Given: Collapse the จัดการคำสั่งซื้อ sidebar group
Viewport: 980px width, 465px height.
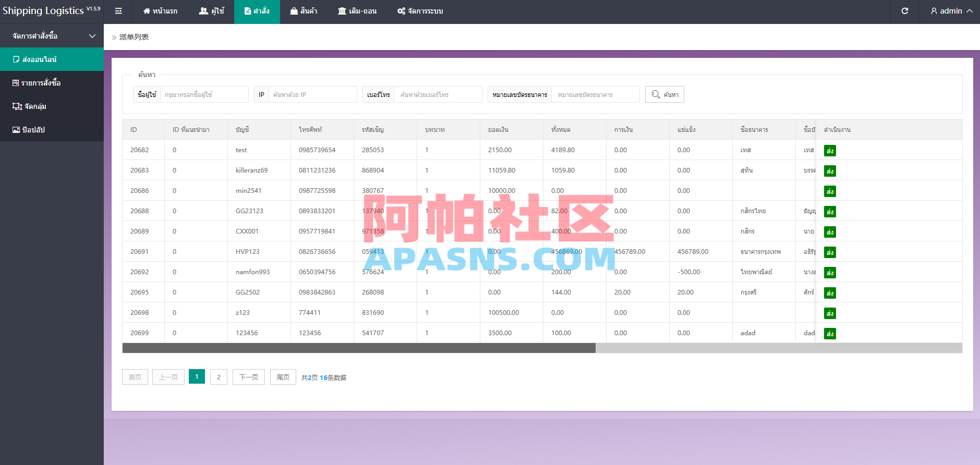Looking at the screenshot, I should [52, 36].
